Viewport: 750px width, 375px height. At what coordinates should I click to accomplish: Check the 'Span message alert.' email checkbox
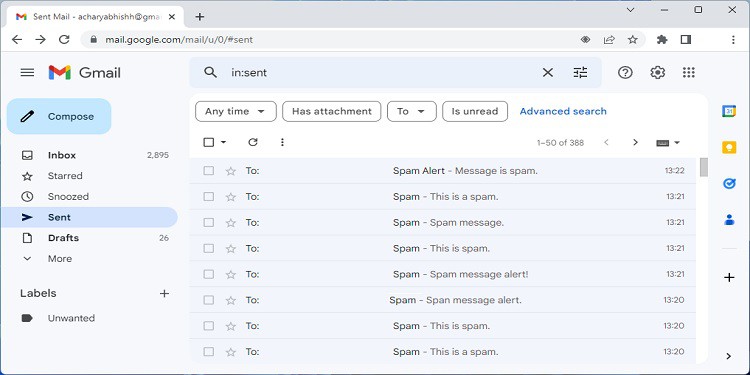(209, 300)
